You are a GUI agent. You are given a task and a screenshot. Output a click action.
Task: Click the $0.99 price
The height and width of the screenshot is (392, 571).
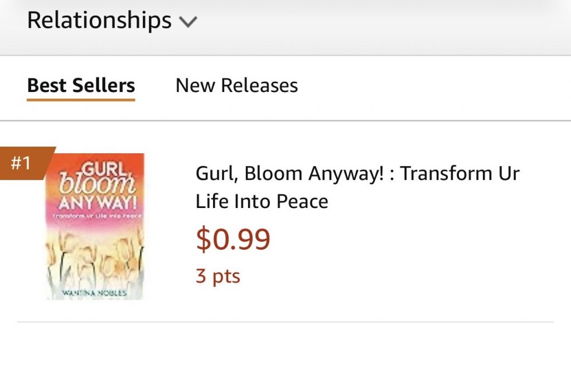[x=233, y=240]
